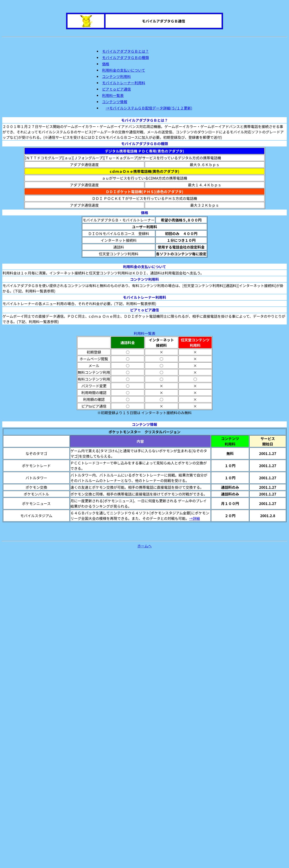Click the 使用する電話会社の設定料金 cell
This screenshot has width=289, height=868.
(181, 247)
